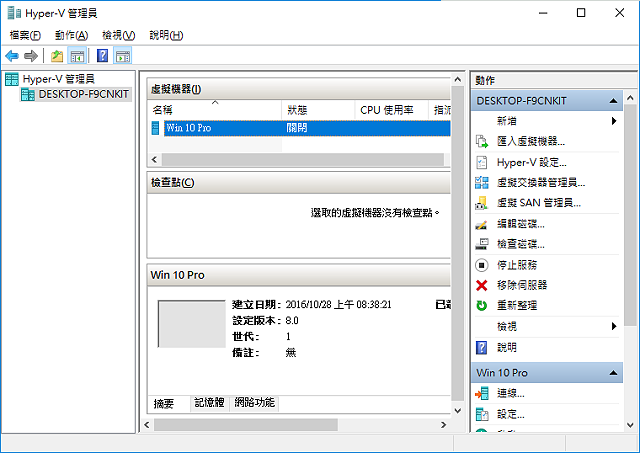
Task: Click 編輯磁碟... action
Action: [x=520, y=224]
